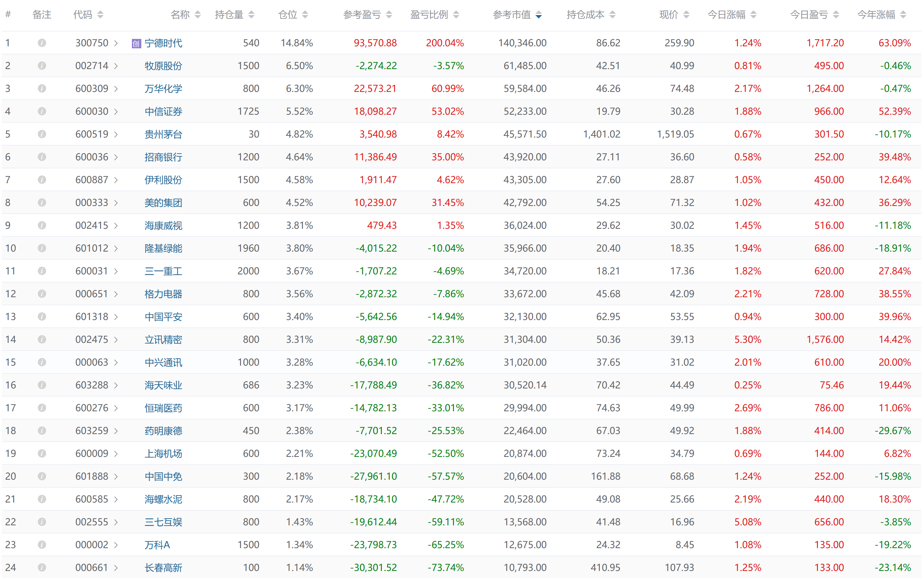Open the 中信证券 stock link
The image size is (924, 578).
tap(163, 112)
